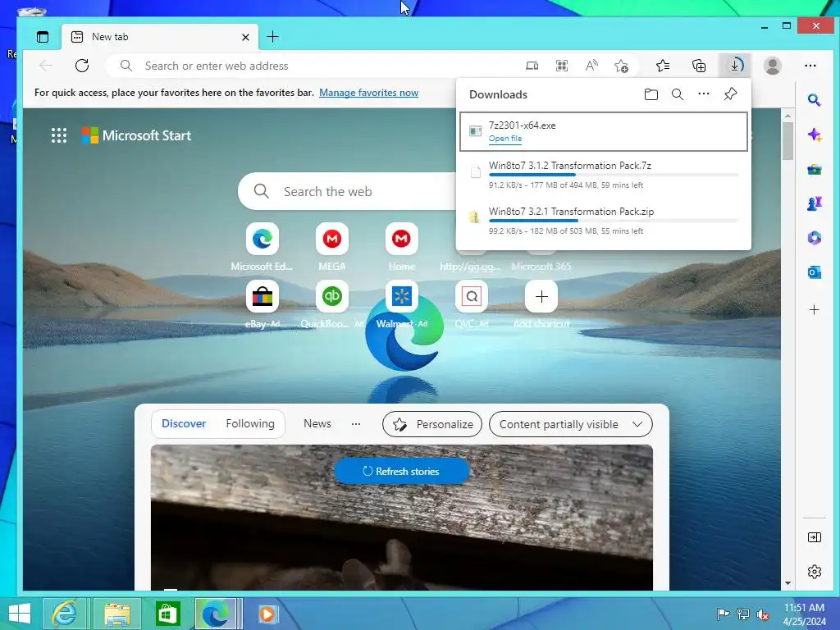Click the Personalize button

point(432,424)
